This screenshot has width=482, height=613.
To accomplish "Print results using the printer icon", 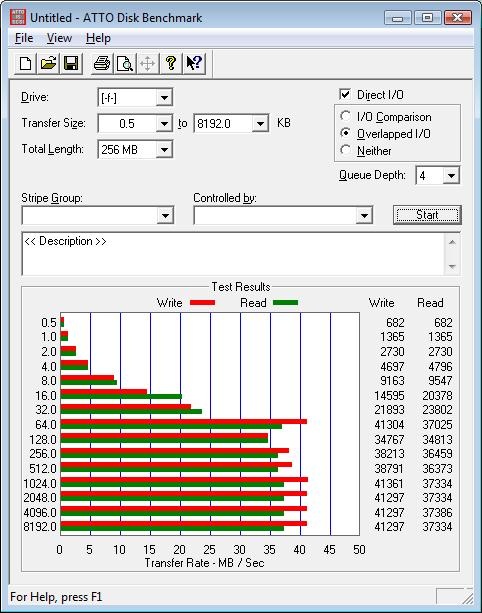I will point(102,63).
